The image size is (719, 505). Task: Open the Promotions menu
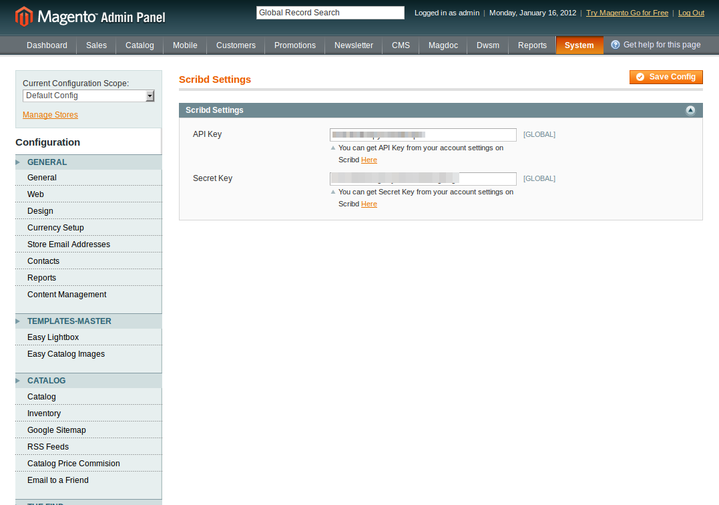click(x=295, y=46)
